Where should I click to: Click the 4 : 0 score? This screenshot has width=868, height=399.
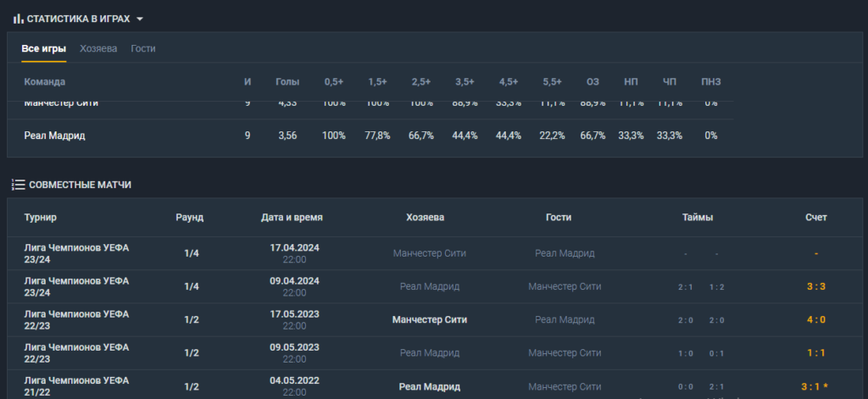[x=816, y=320]
